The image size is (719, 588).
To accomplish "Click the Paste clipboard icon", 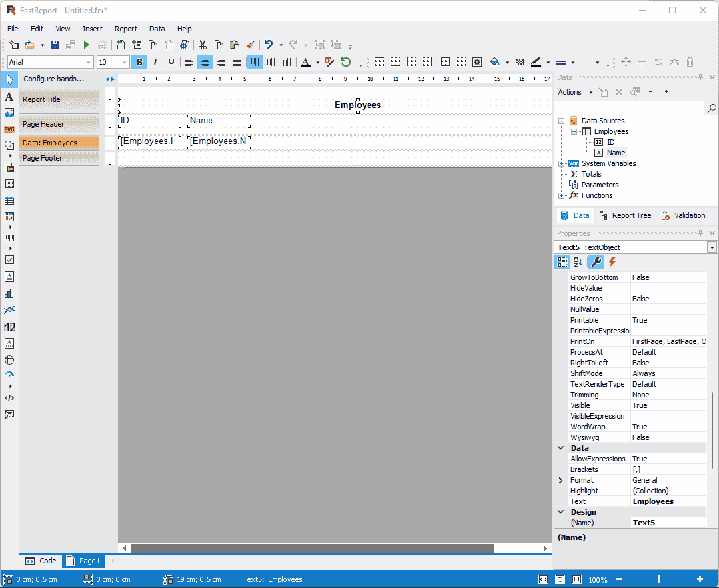I will point(235,45).
